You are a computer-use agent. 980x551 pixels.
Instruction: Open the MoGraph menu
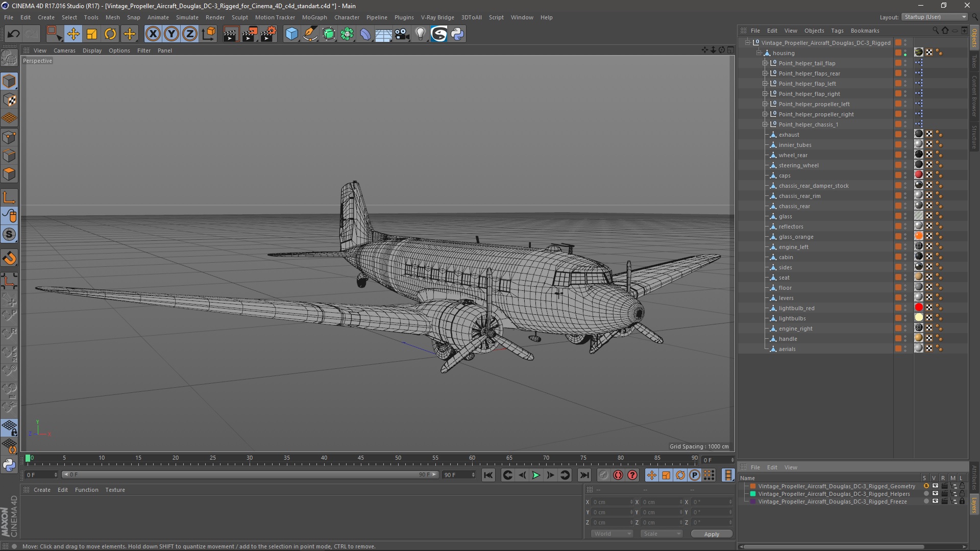click(314, 17)
